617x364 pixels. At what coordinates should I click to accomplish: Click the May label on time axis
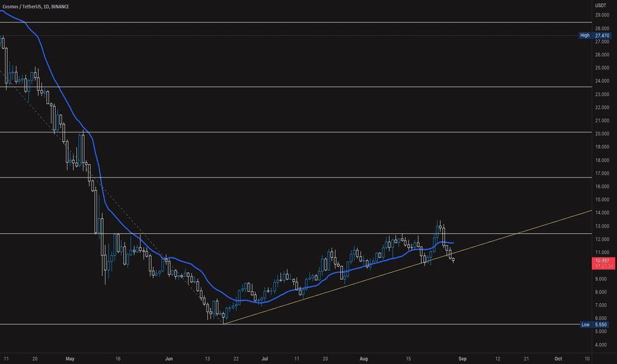click(70, 359)
